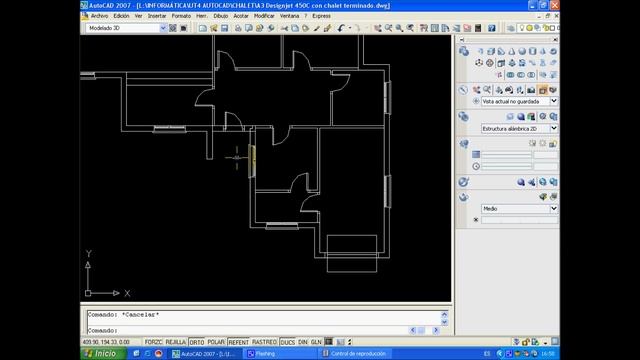Image resolution: width=640 pixels, height=360 pixels.
Task: Click the Zoom window toolbar icon
Action: pyautogui.click(x=399, y=28)
